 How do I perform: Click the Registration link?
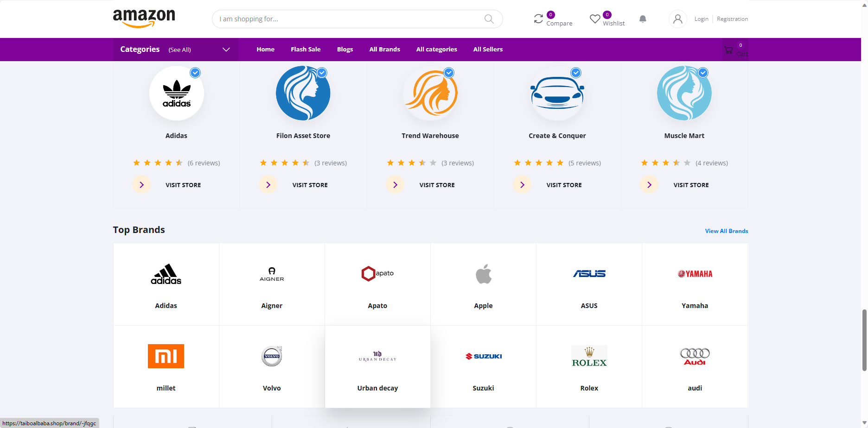pos(732,19)
